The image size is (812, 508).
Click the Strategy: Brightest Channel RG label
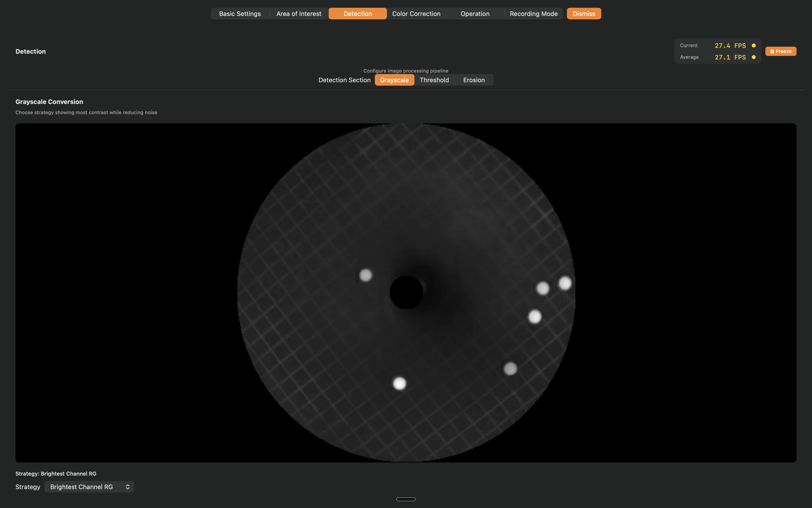[56, 474]
